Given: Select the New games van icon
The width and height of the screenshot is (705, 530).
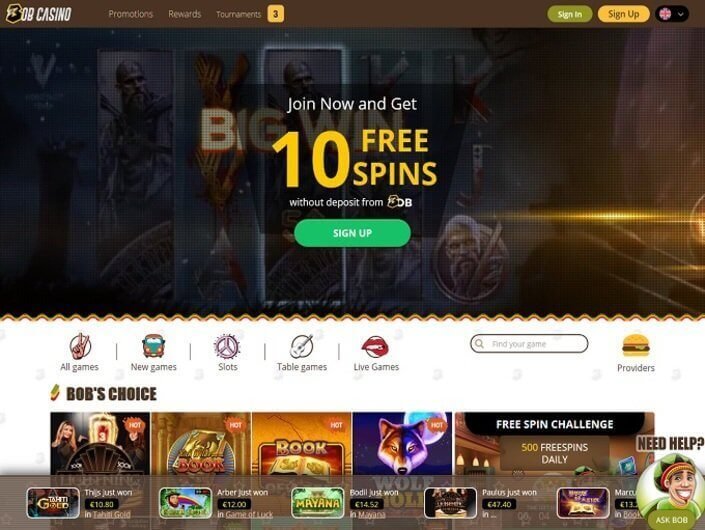Looking at the screenshot, I should coord(153,346).
